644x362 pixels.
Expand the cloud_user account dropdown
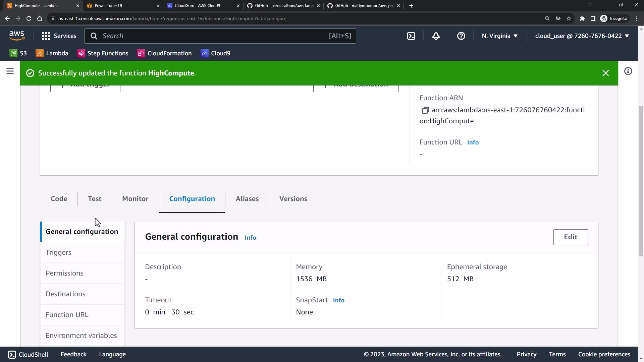pyautogui.click(x=582, y=36)
